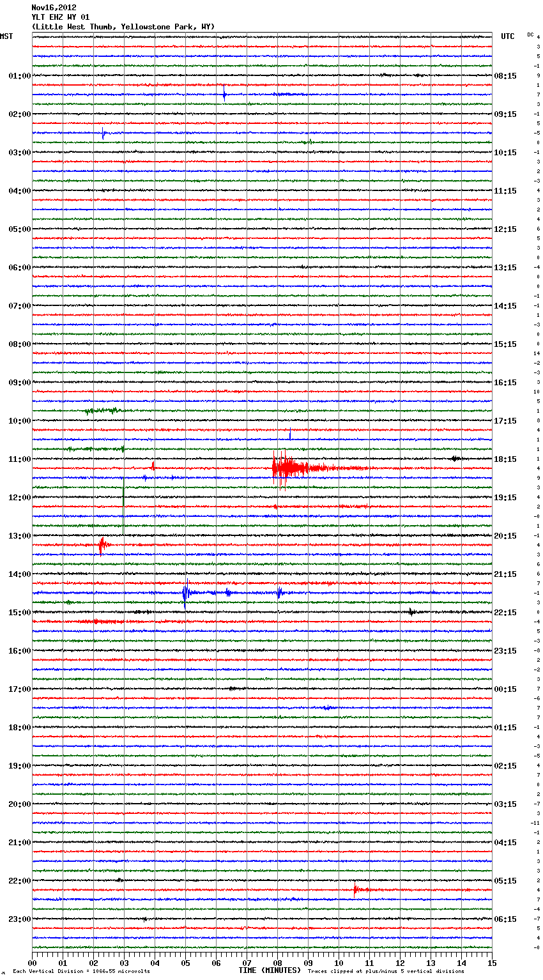Select minute 03 on the bottom axis

124,963
